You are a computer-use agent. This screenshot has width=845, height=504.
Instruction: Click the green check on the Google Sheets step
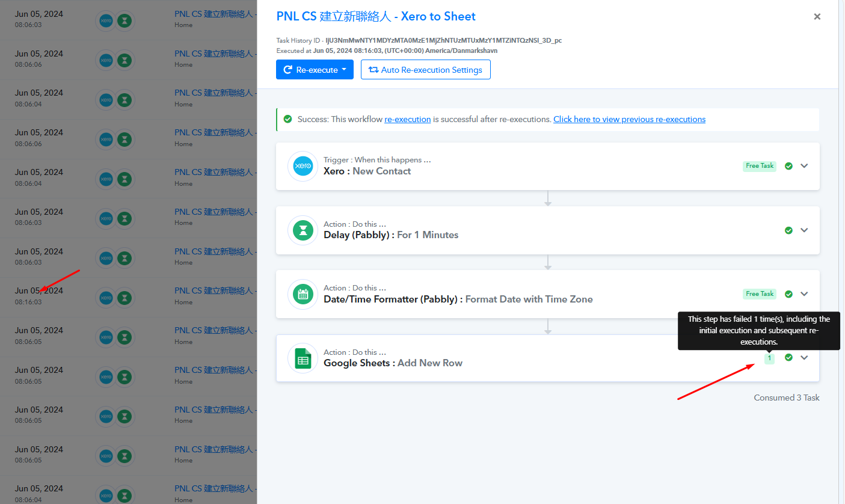pyautogui.click(x=788, y=358)
